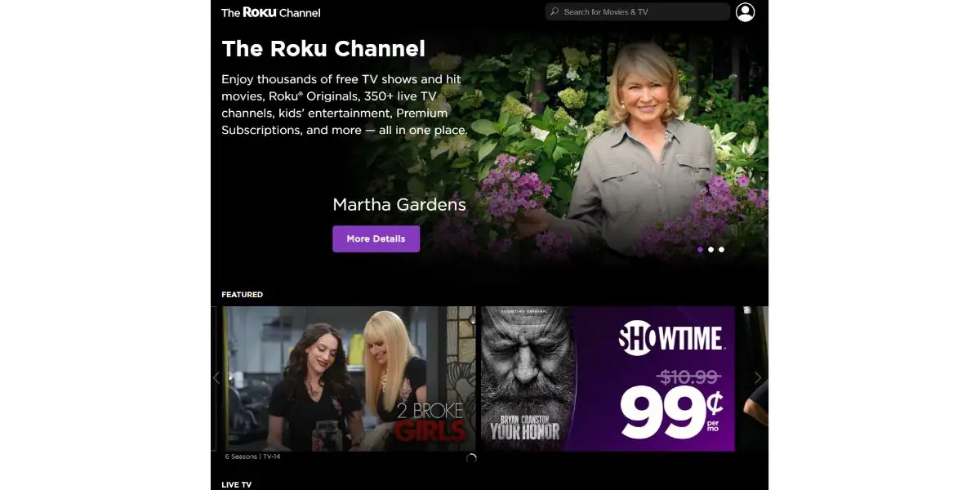Click the LIVE TV section heading
Screen dimensions: 980x490
coord(237,485)
